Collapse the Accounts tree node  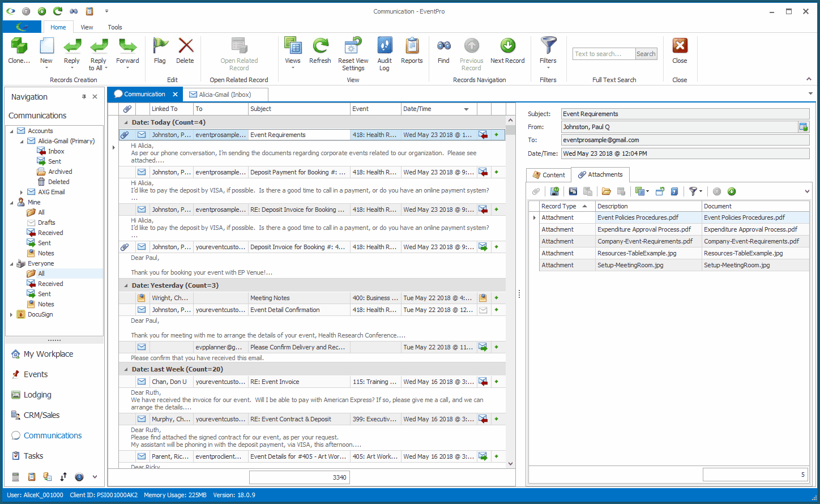click(11, 131)
